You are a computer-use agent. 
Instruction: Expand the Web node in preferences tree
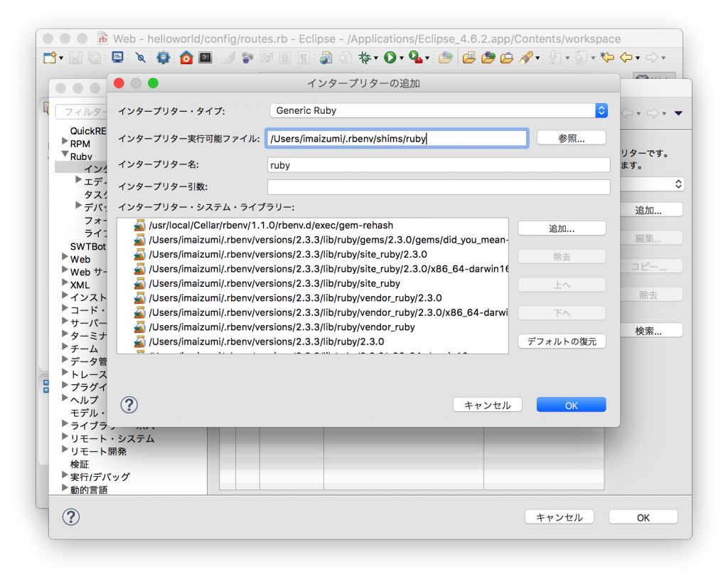(65, 257)
